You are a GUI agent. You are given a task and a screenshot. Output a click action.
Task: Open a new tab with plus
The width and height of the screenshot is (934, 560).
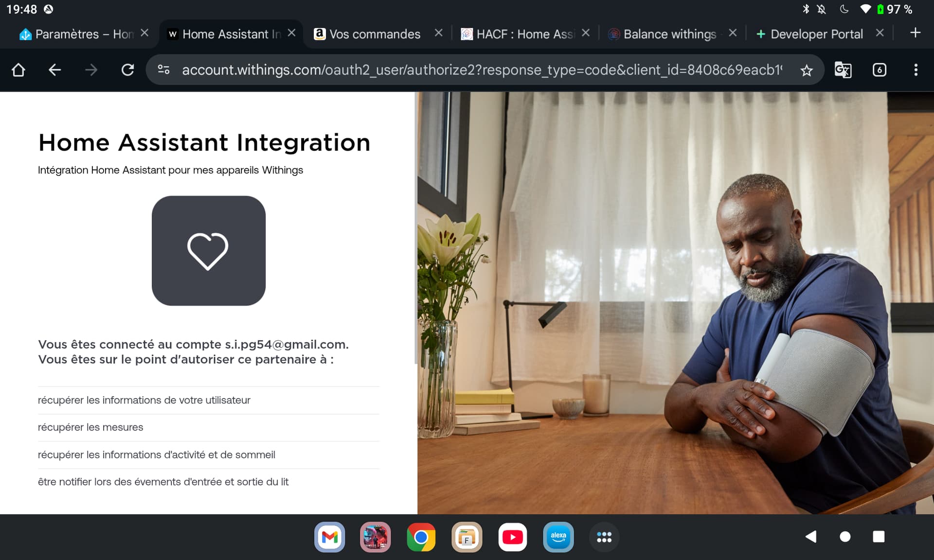point(915,33)
